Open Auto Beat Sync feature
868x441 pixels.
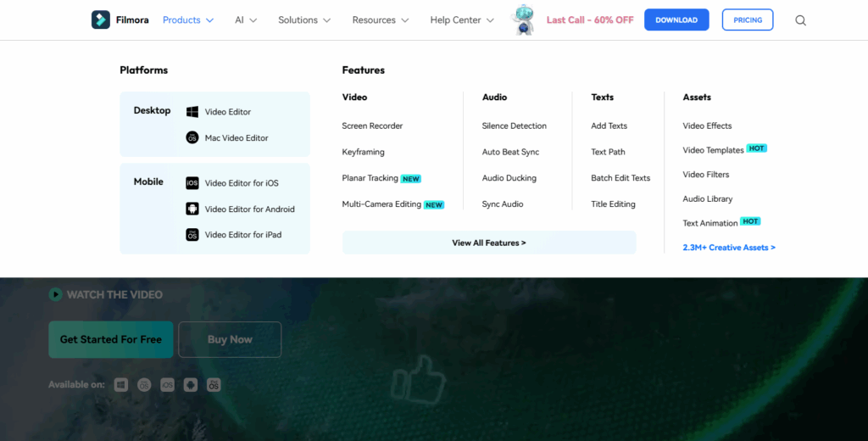pos(510,152)
